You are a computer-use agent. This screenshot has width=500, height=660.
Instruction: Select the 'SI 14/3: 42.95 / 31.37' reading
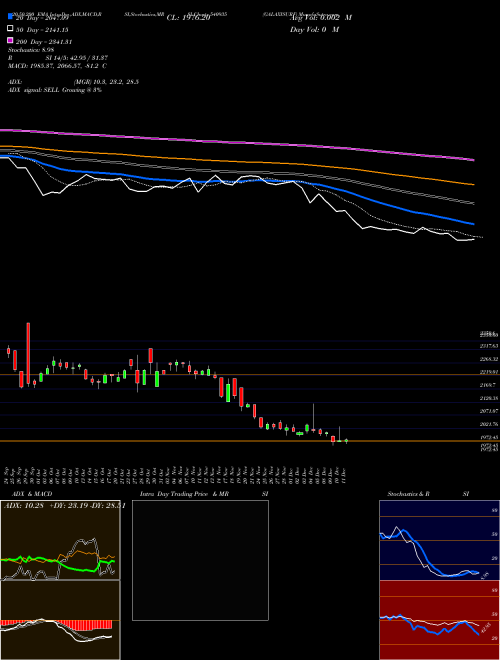(77, 58)
